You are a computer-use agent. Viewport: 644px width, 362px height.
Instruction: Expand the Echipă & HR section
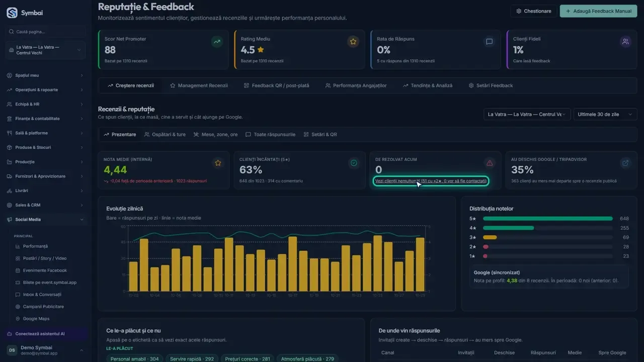[x=45, y=105]
